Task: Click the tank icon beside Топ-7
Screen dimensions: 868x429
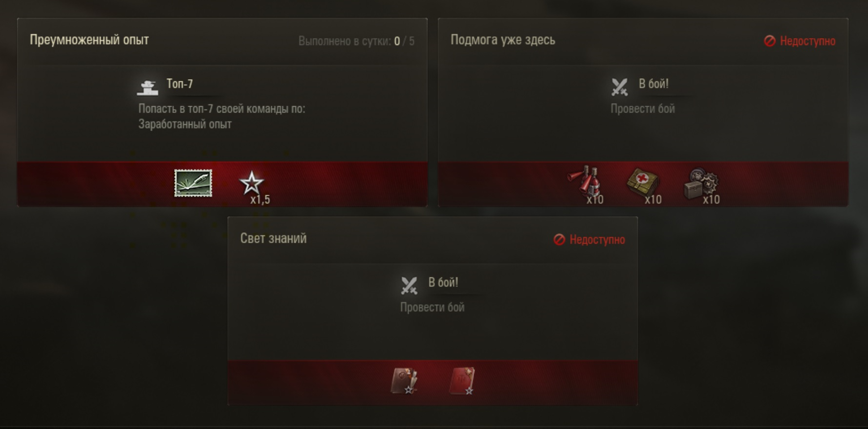Action: coord(148,88)
